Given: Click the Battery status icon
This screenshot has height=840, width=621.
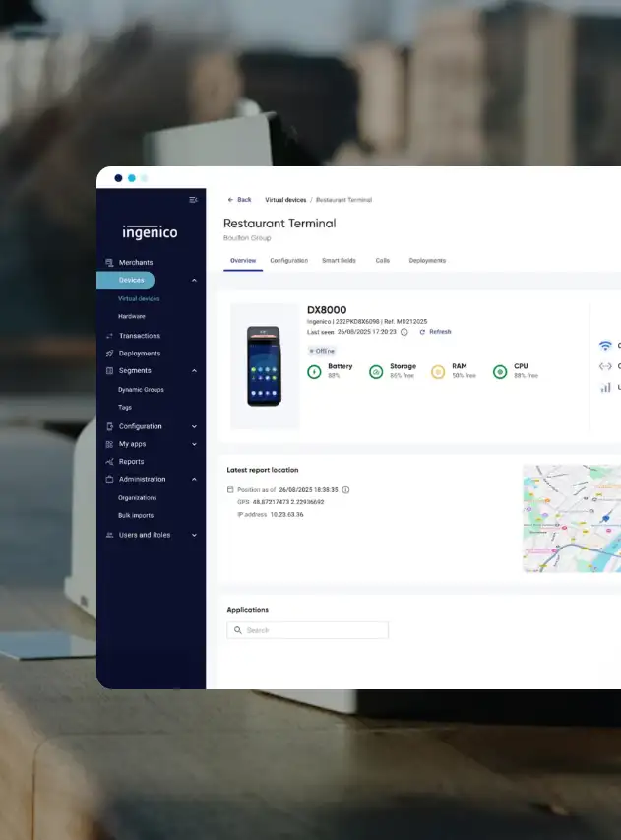Looking at the screenshot, I should (x=314, y=372).
